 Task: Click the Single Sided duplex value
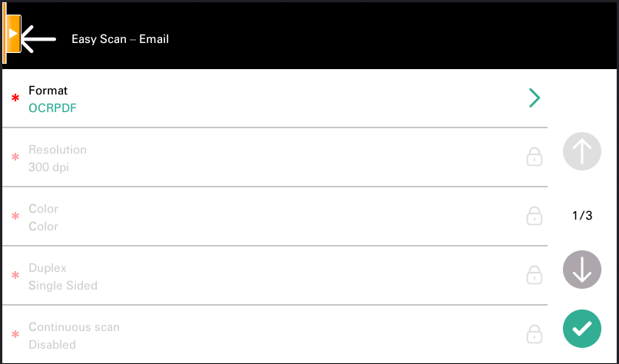(x=63, y=286)
